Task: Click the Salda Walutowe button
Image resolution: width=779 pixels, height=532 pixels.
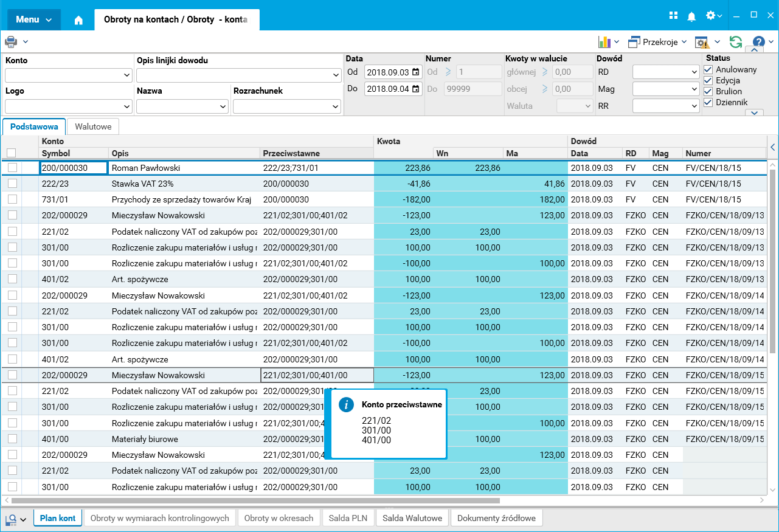Action: click(x=412, y=518)
